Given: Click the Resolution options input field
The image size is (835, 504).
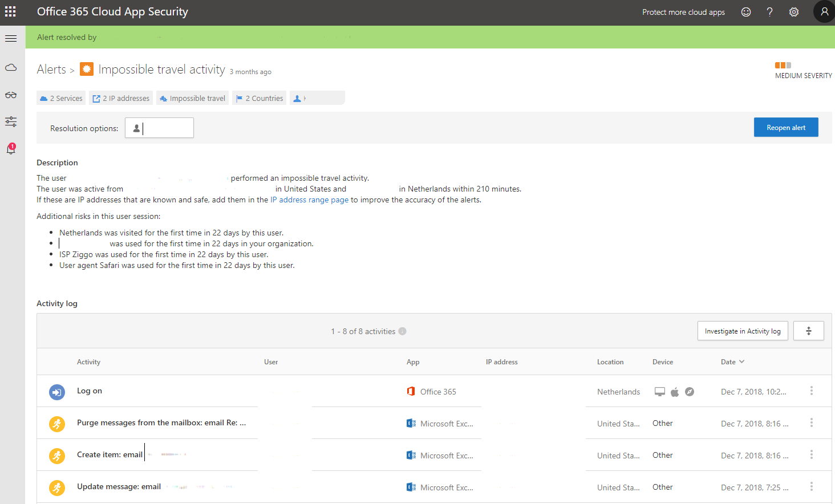Looking at the screenshot, I should pos(159,128).
